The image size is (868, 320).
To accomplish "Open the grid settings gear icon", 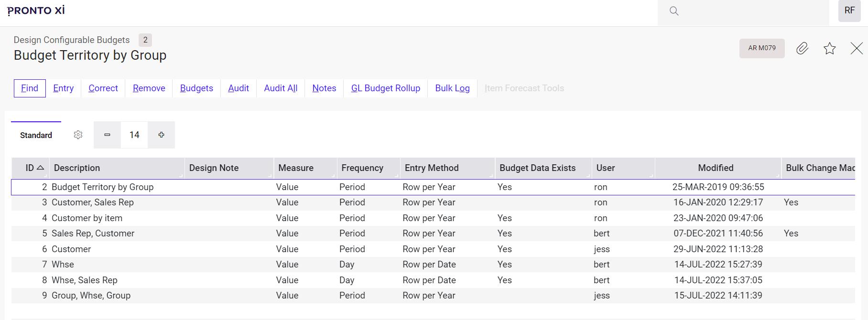I will point(78,135).
